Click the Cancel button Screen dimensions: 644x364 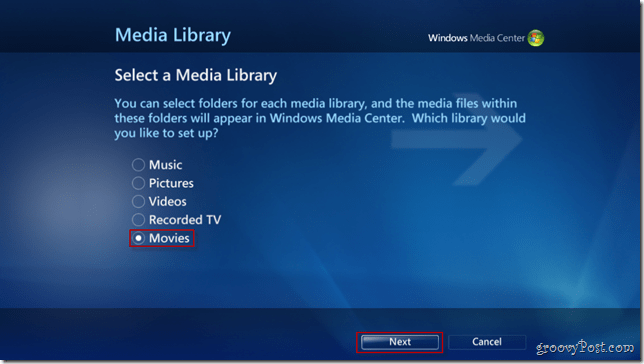point(487,342)
